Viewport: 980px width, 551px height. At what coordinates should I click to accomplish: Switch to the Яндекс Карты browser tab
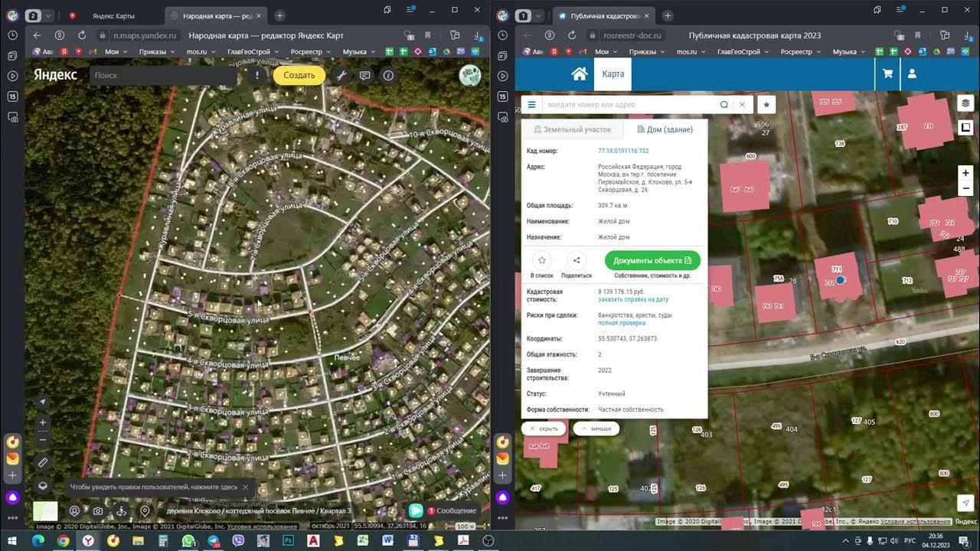coord(113,15)
